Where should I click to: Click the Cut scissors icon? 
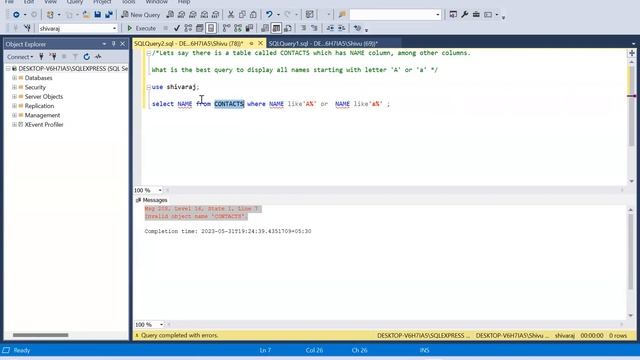point(231,15)
